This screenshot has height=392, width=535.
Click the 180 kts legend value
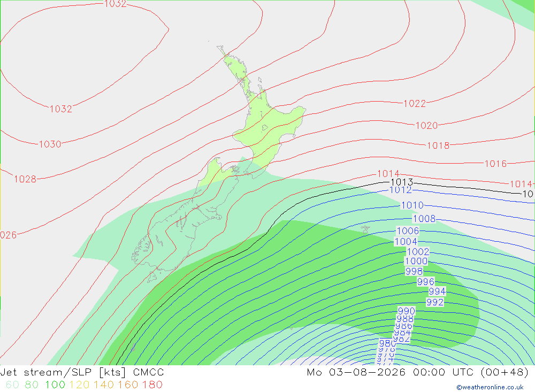click(x=152, y=385)
